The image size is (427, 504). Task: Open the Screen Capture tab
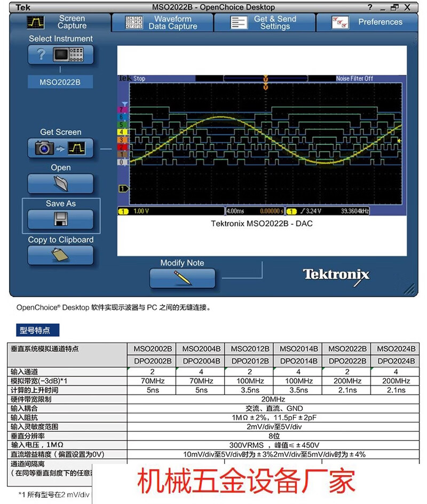tap(60, 22)
